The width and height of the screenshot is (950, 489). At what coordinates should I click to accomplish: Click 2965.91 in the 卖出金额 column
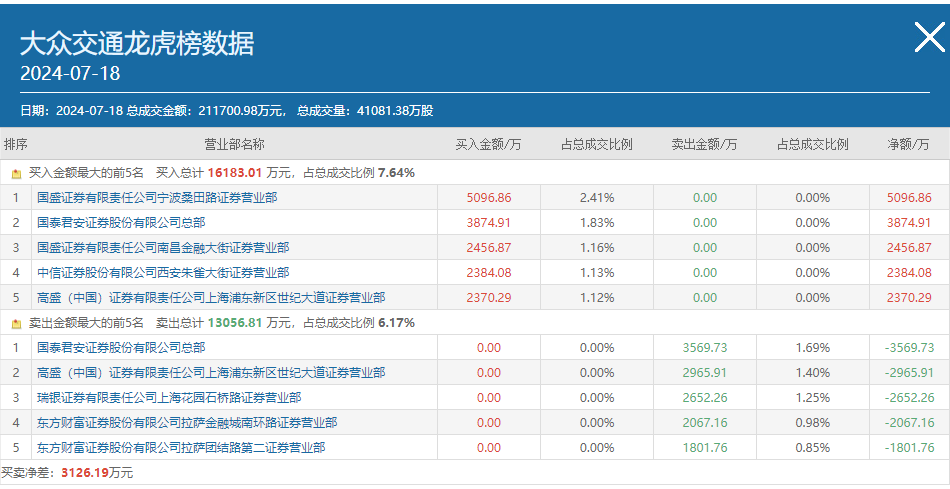point(705,373)
